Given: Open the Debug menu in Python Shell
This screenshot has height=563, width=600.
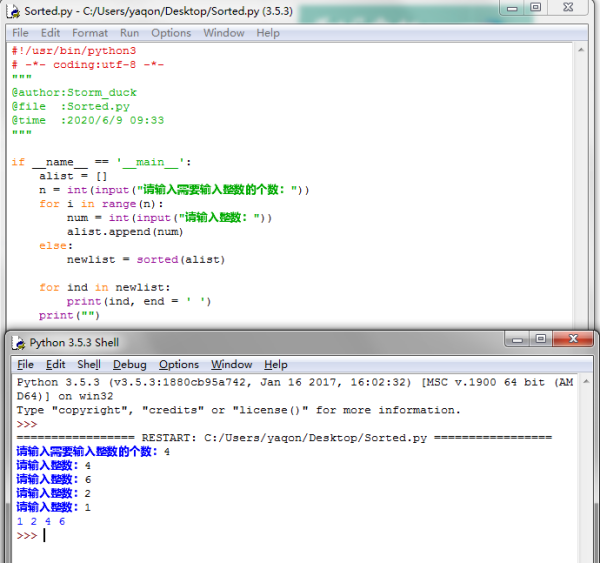Looking at the screenshot, I should (129, 365).
